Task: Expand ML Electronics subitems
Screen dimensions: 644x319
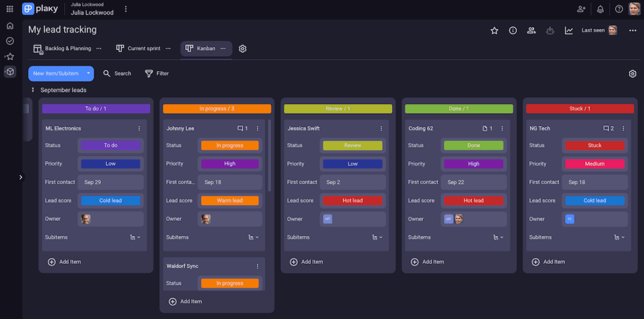Action: [x=135, y=237]
